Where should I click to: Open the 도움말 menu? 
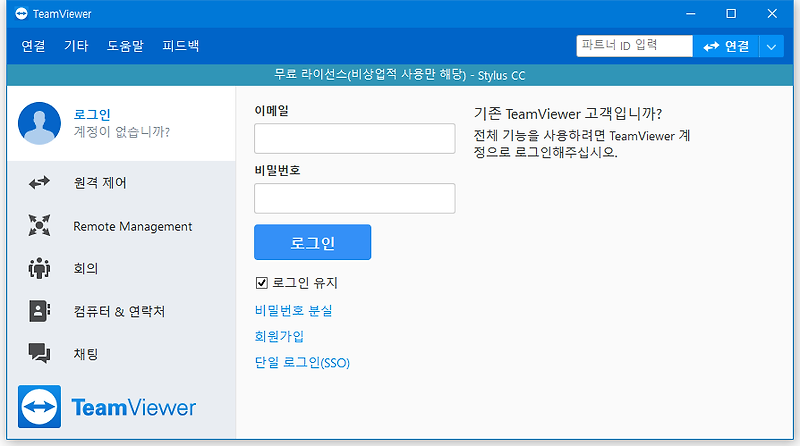[x=125, y=46]
